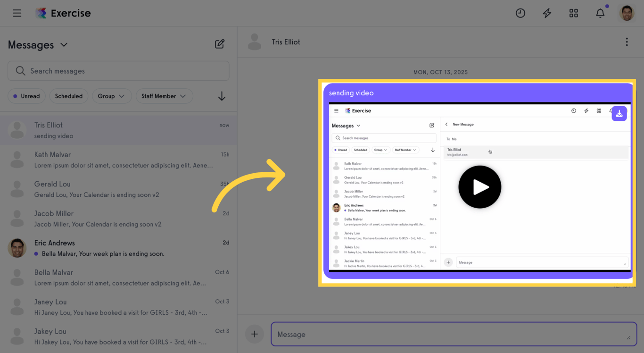Click the plus attachment button

click(255, 334)
